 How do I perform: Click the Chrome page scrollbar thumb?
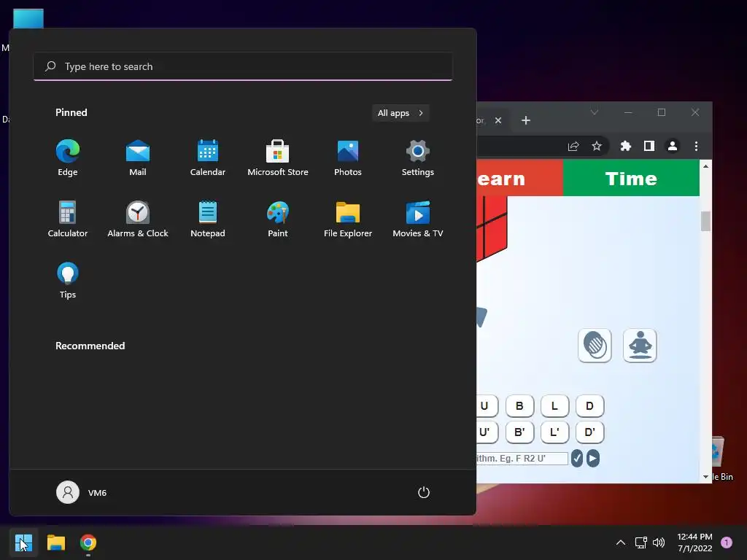705,221
